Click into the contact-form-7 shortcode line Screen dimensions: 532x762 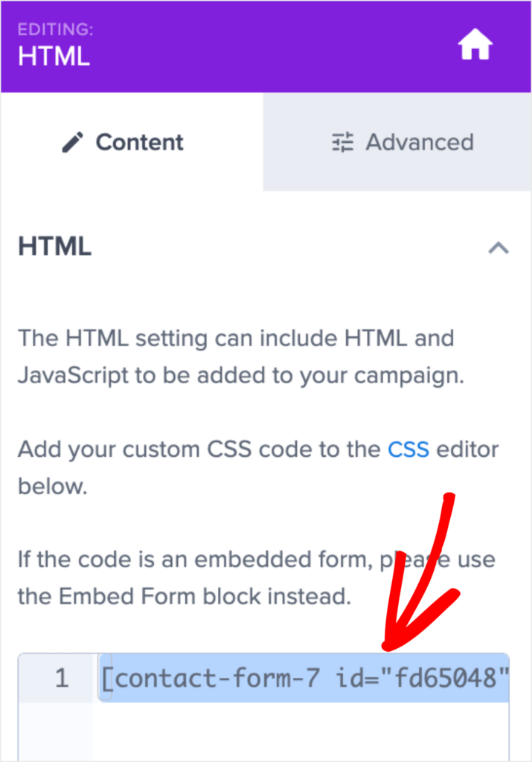click(x=304, y=677)
